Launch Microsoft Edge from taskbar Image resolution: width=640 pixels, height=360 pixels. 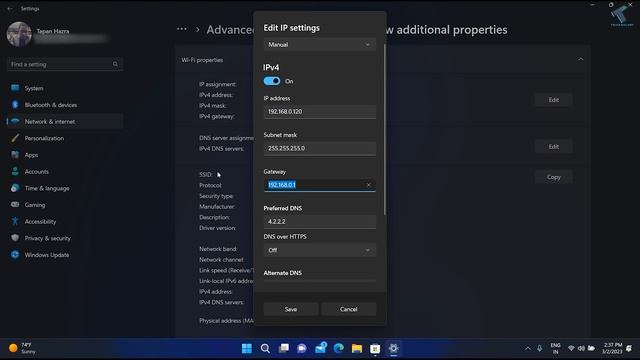click(339, 348)
